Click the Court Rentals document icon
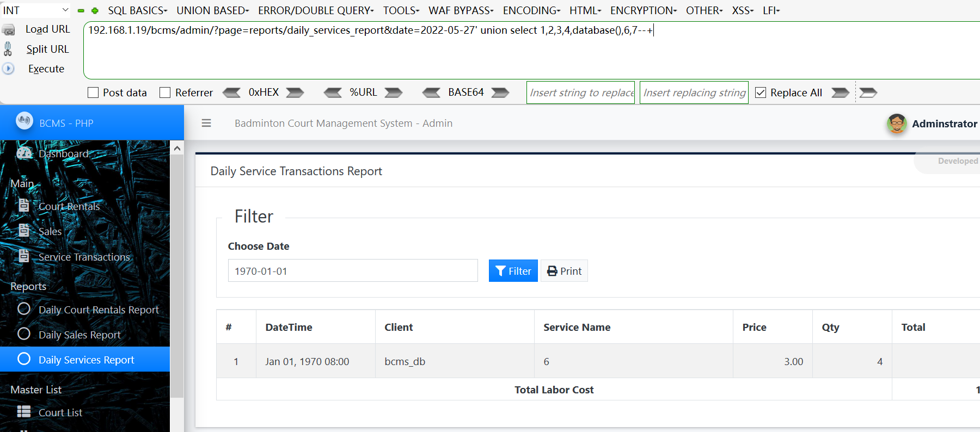 click(x=24, y=205)
